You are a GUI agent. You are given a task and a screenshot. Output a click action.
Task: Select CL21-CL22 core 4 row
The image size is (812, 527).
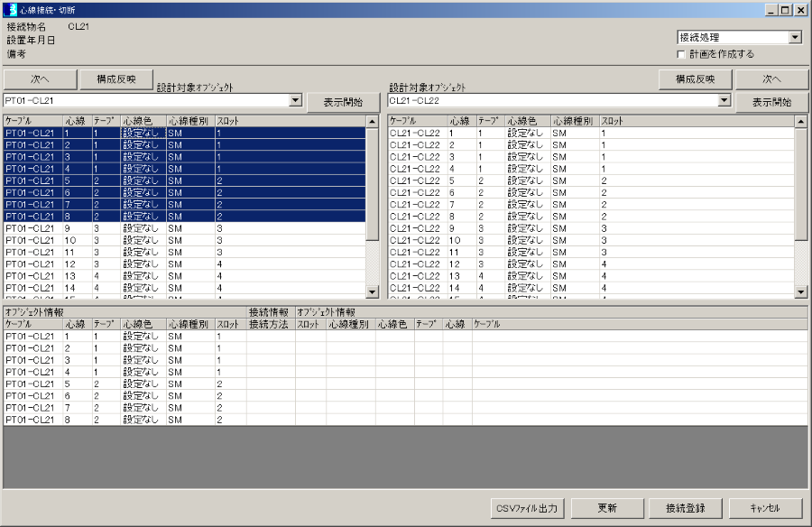pos(591,169)
